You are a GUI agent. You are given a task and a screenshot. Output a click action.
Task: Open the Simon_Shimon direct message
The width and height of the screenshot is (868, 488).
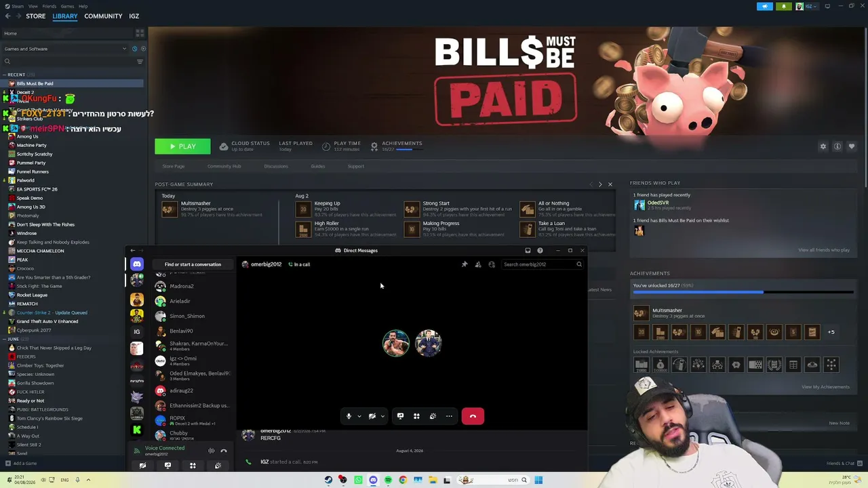(193, 316)
